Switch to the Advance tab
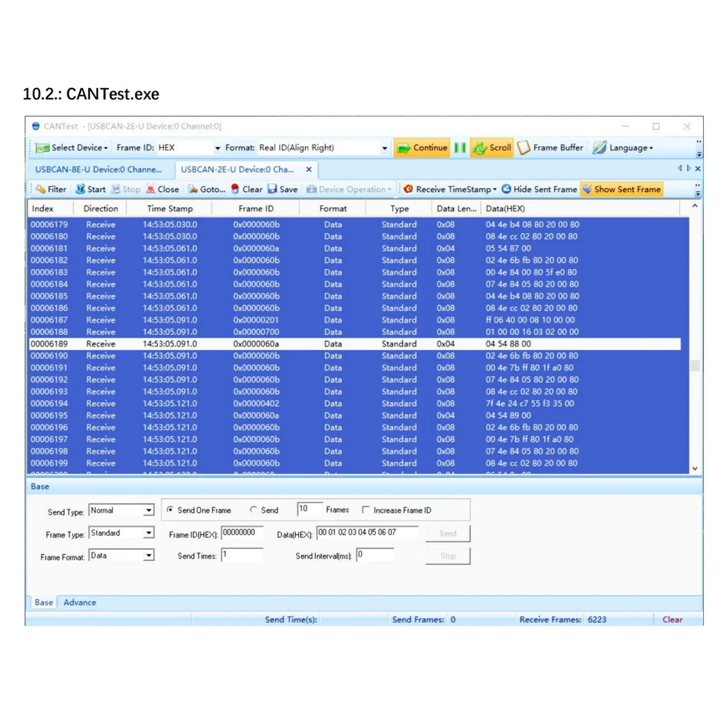This screenshot has width=728, height=728. [80, 602]
